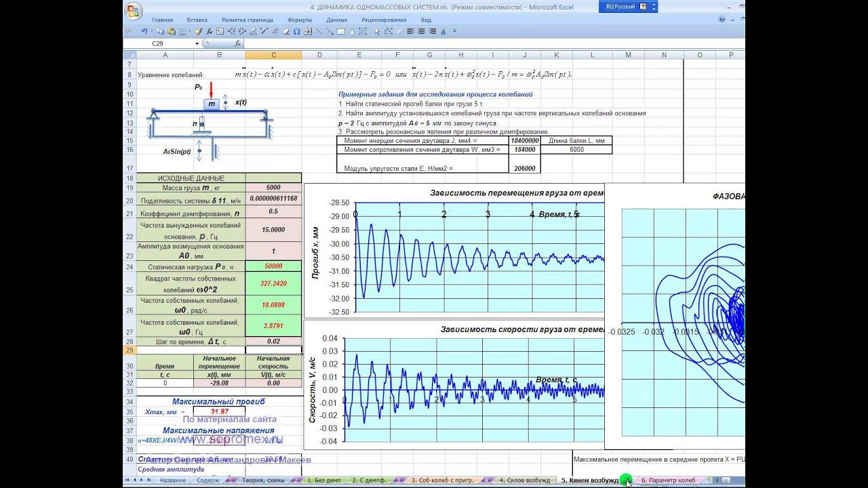Click the Cut scissors icon
Image resolution: width=868 pixels, height=488 pixels.
pos(443,31)
